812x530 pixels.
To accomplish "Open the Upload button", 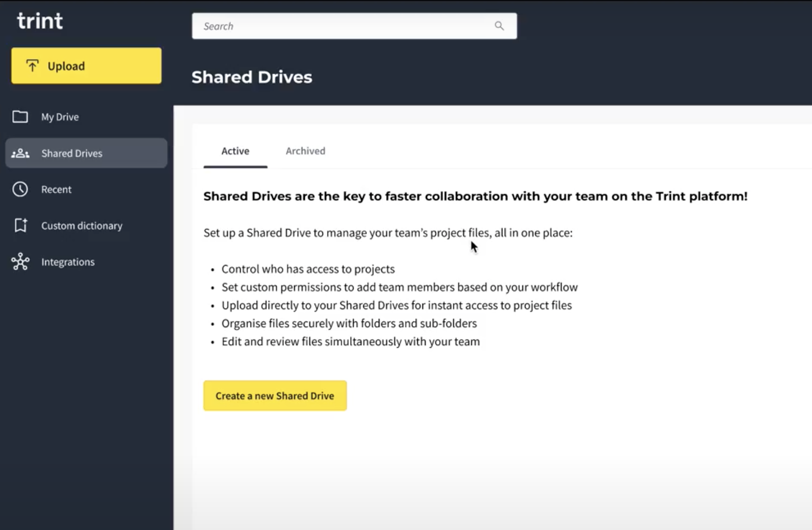I will 86,66.
